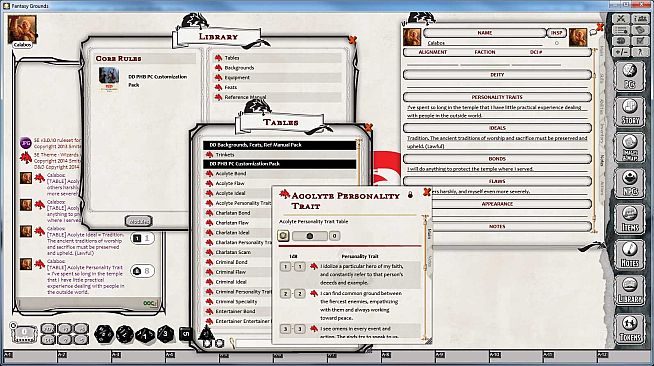The width and height of the screenshot is (654, 366).
Task: Open Entertainer Bond table entry
Action: (x=235, y=311)
